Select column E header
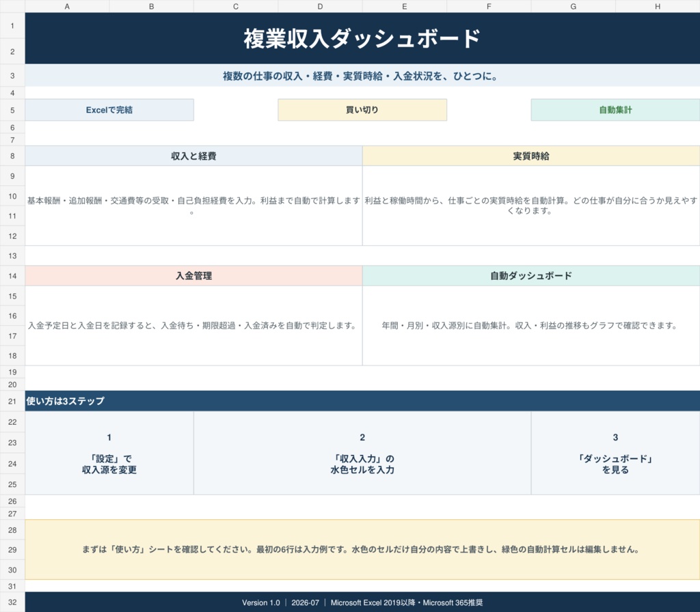 click(x=405, y=6)
